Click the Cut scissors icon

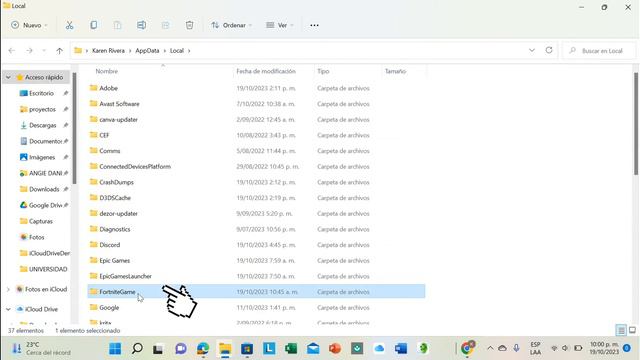[70, 25]
